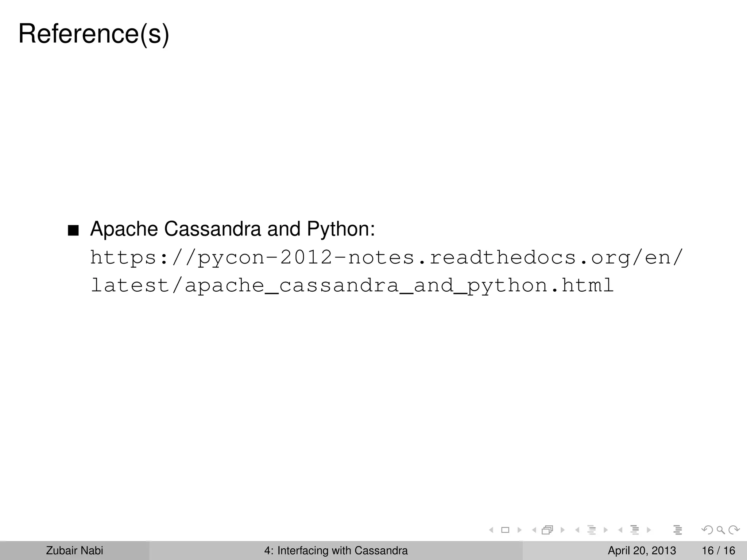Click the apache_cassandra_and_python.html link line
Screen dimensions: 747x560
point(352,285)
